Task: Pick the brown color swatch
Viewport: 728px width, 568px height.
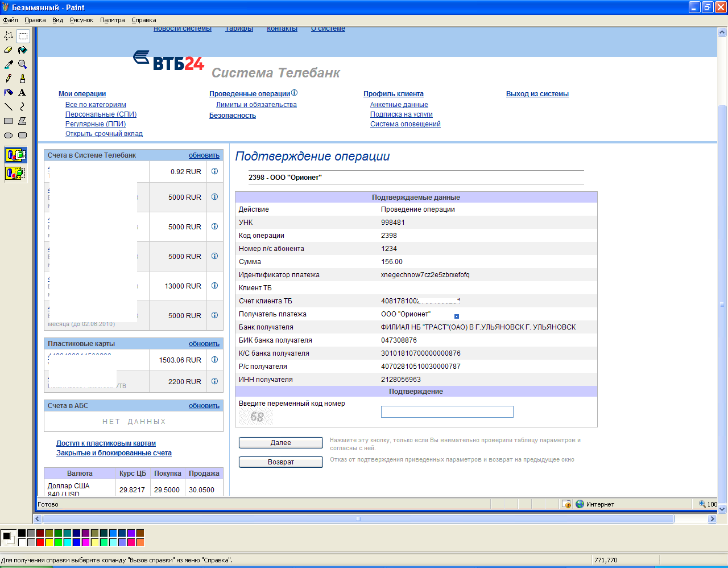Action: point(140,533)
